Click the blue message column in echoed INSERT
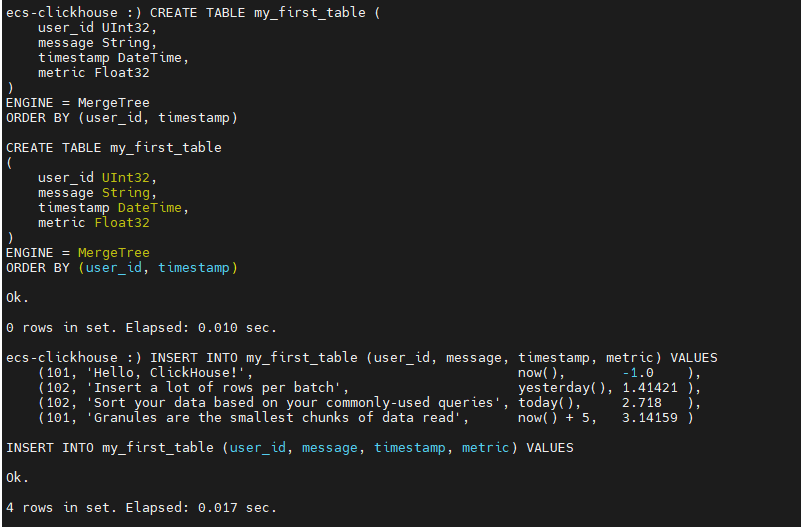The height and width of the screenshot is (527, 801). pos(329,448)
